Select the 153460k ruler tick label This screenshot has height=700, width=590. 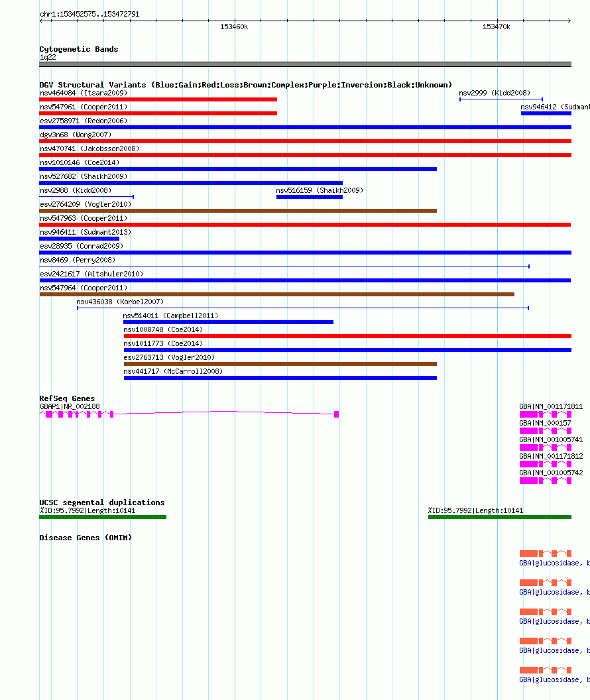pos(234,27)
